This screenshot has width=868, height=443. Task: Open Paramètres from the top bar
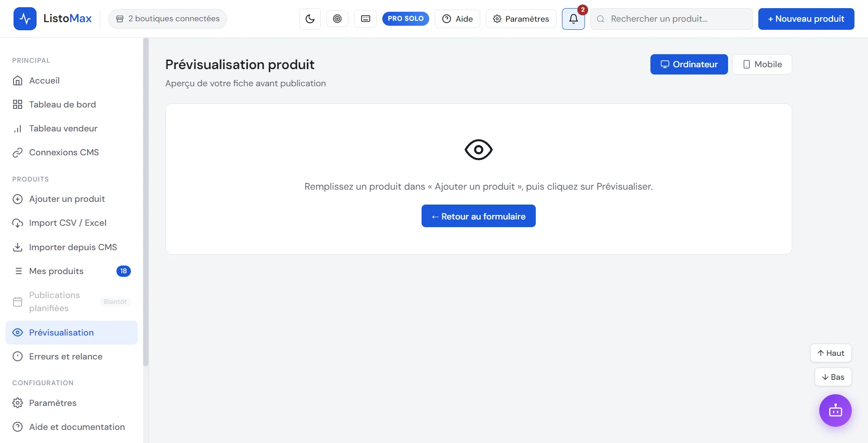pos(521,19)
